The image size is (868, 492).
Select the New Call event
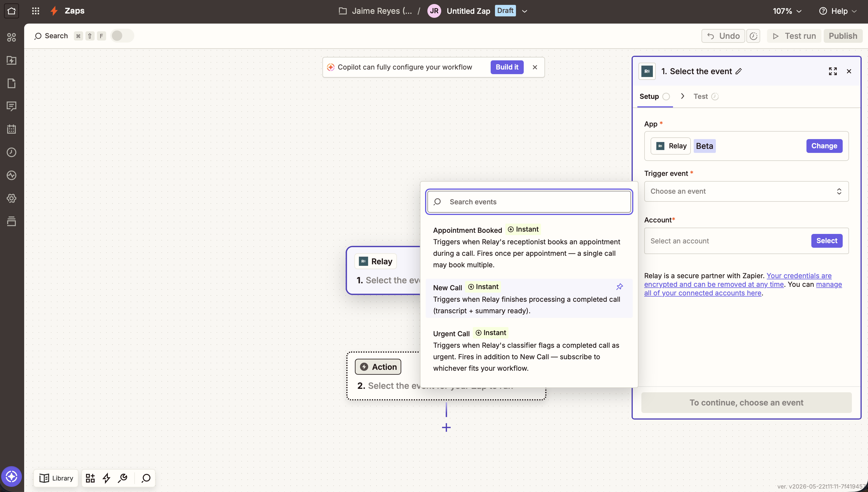(529, 298)
